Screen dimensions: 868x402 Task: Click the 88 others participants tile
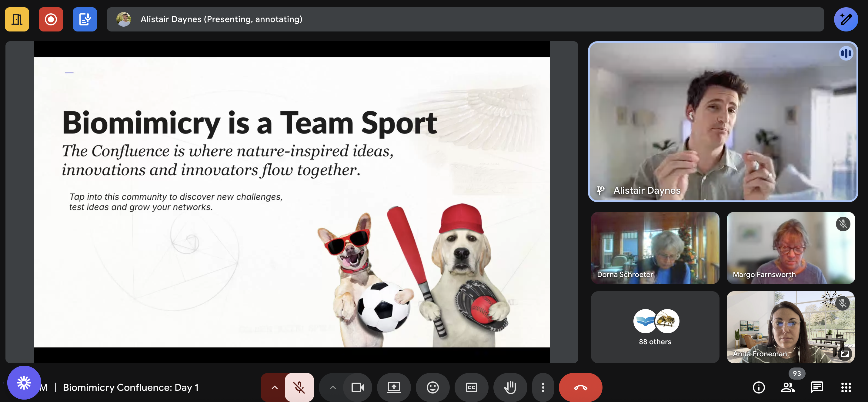click(655, 327)
